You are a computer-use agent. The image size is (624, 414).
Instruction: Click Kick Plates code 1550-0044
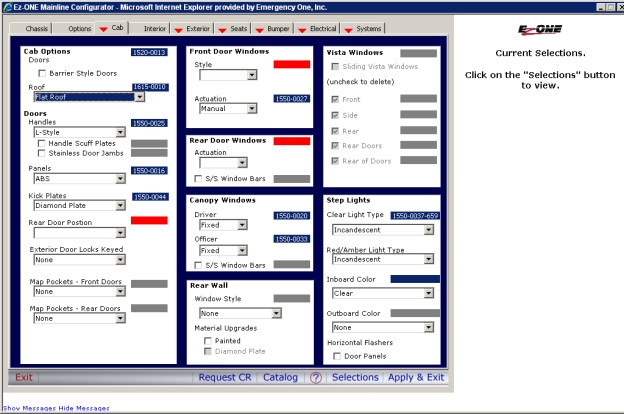(x=150, y=197)
